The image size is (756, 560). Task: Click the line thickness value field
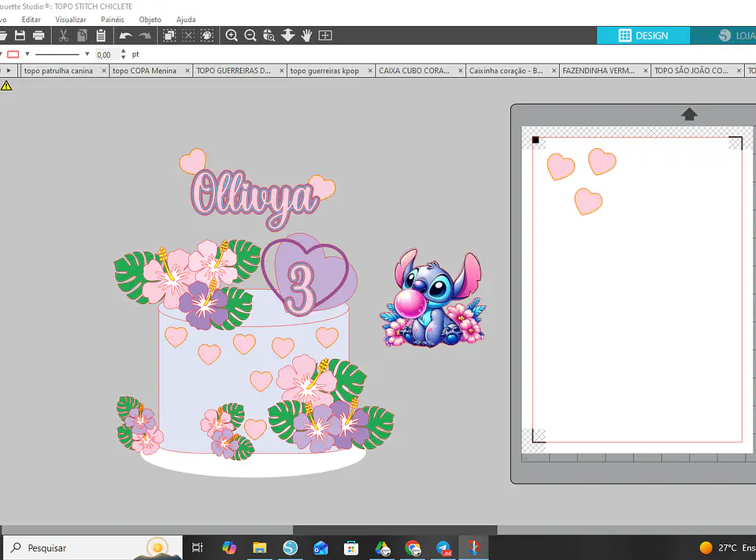[106, 54]
